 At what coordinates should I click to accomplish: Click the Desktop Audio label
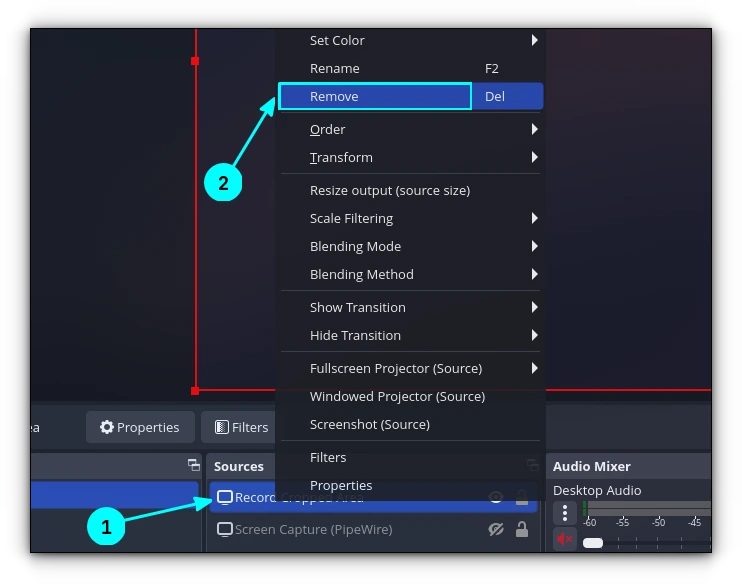coord(597,490)
